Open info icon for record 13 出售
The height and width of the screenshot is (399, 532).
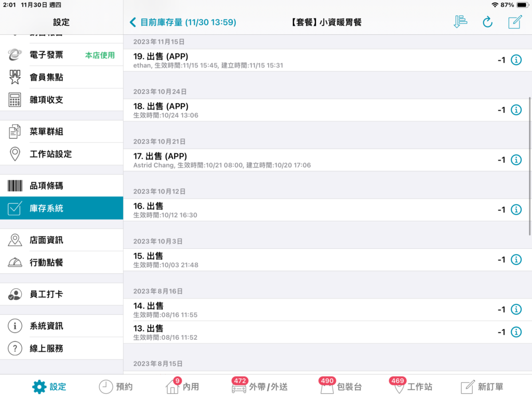pyautogui.click(x=516, y=332)
